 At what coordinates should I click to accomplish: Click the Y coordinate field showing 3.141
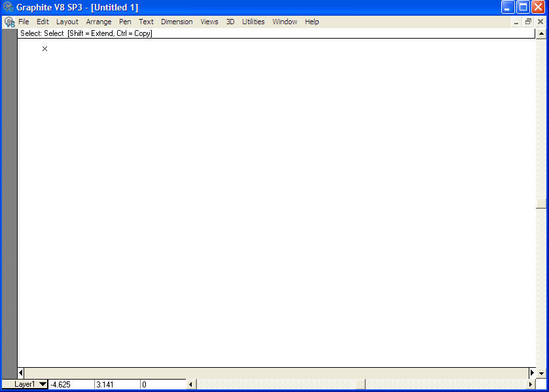(x=117, y=384)
